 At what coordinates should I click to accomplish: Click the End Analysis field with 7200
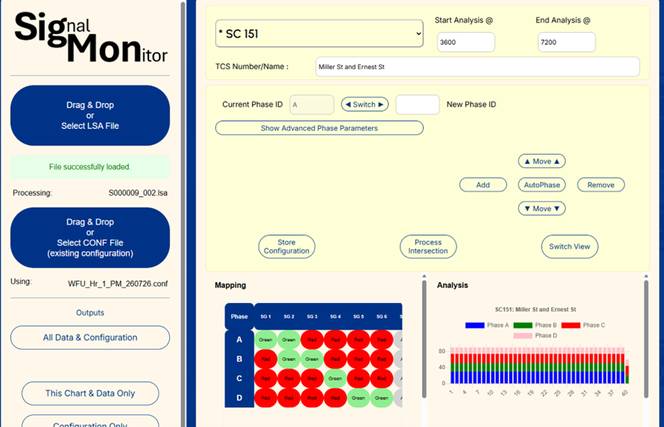[566, 42]
